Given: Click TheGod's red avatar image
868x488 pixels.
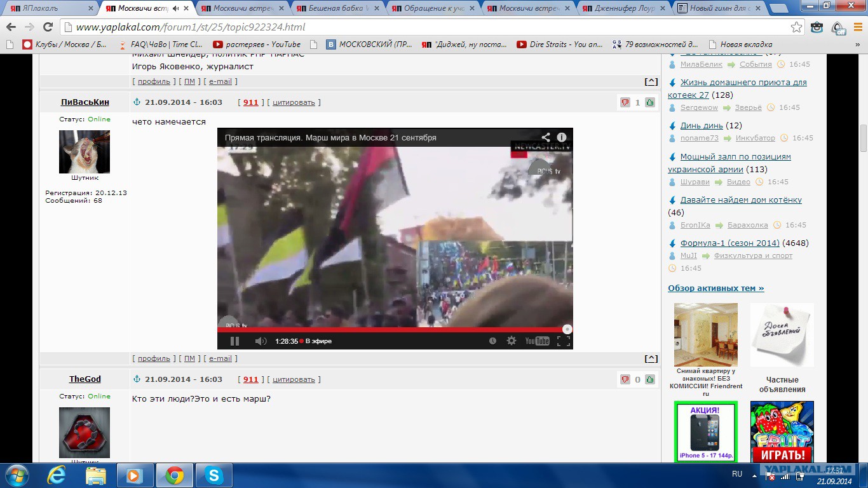Looking at the screenshot, I should (x=85, y=433).
